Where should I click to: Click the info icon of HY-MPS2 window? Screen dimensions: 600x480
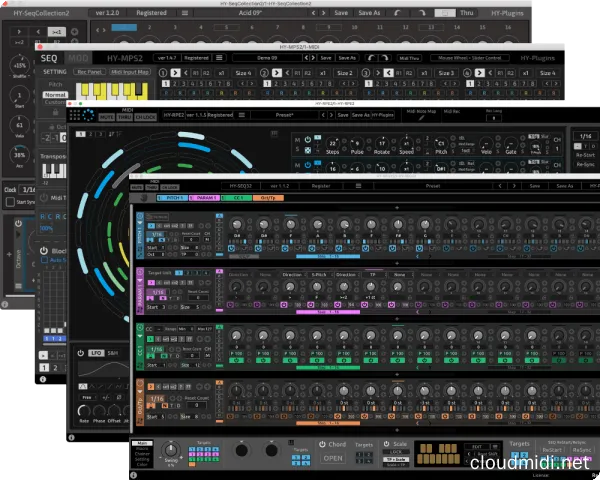coord(43,379)
